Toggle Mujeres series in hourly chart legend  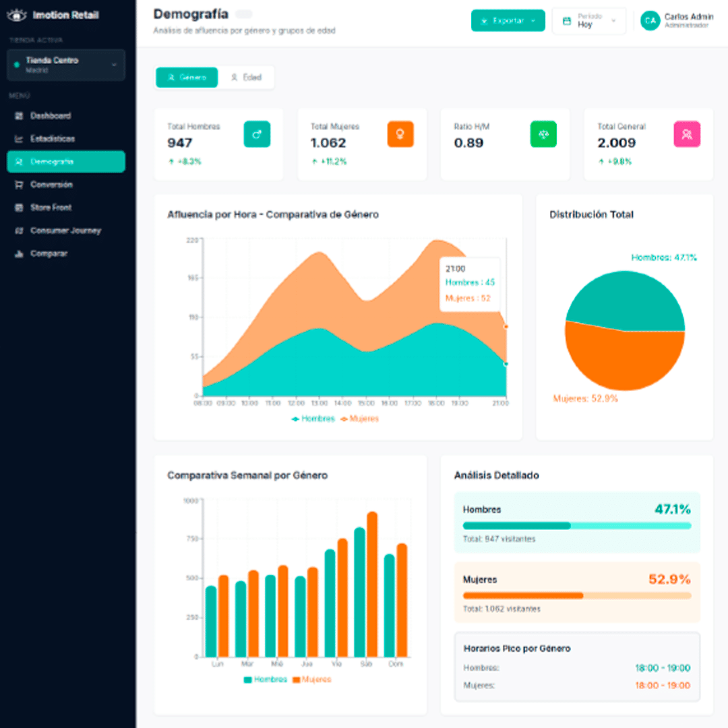click(359, 419)
